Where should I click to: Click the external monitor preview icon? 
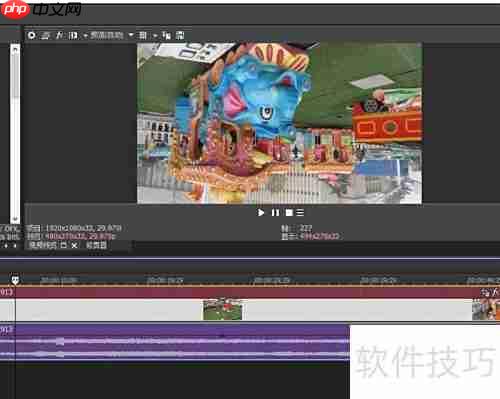pyautogui.click(x=45, y=35)
